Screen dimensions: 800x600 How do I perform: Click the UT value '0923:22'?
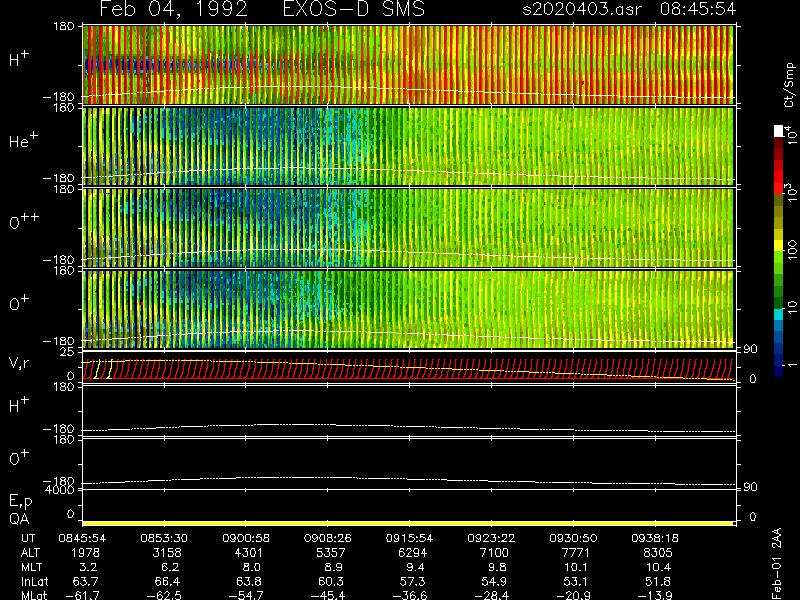(x=491, y=538)
